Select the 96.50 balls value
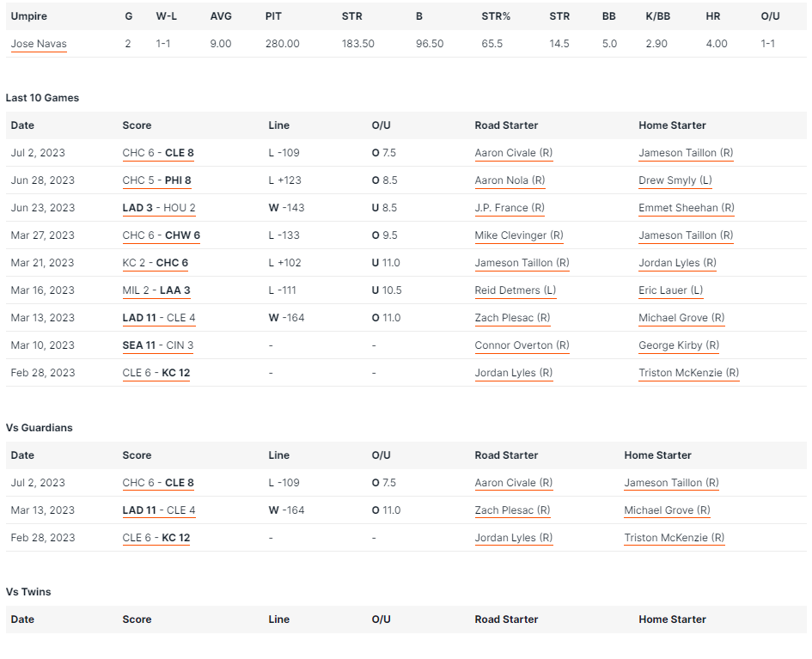812x659 pixels. tap(430, 44)
